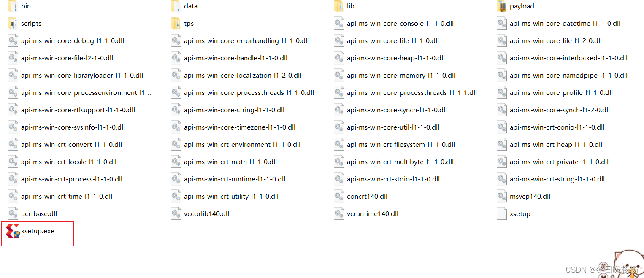
Task: Select the blank xsetup file icon
Action: coord(502,214)
